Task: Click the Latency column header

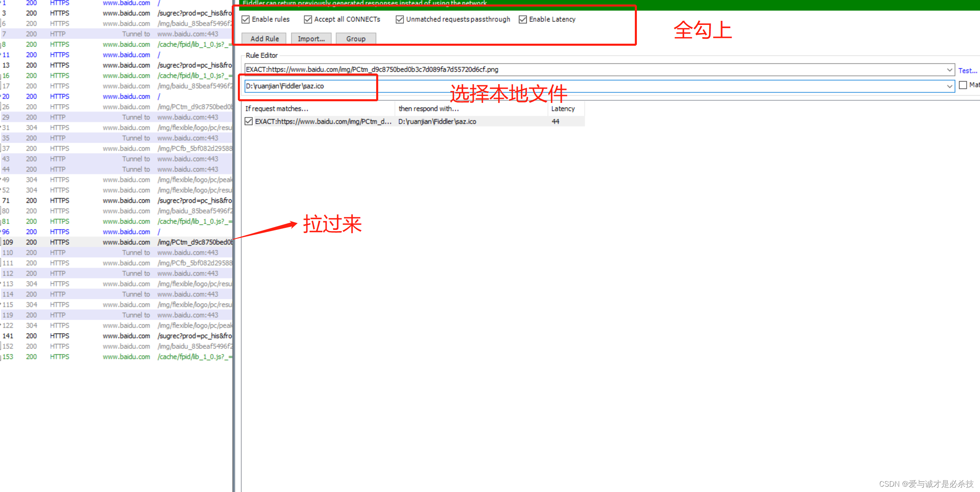Action: click(x=563, y=109)
